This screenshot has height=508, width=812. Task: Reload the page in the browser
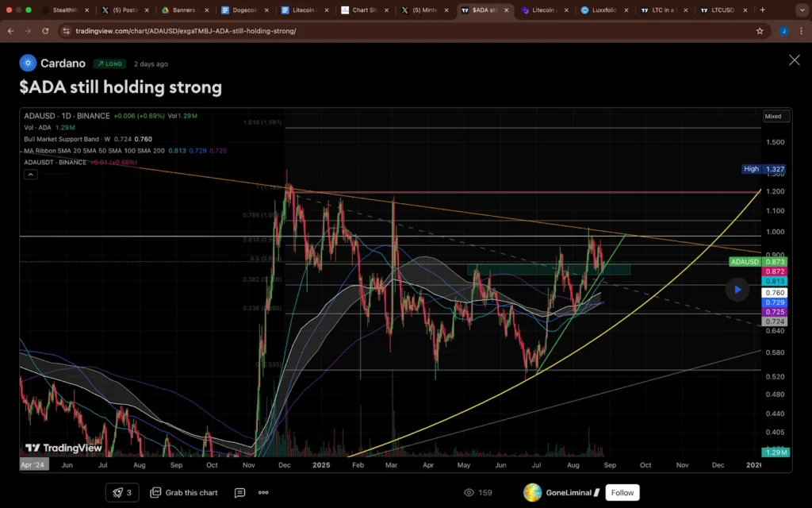[45, 31]
